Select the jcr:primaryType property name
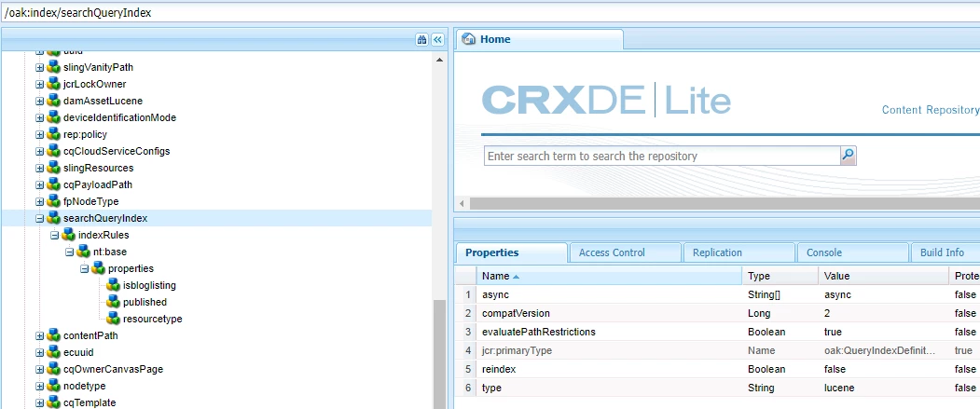This screenshot has height=409, width=980. click(x=517, y=350)
